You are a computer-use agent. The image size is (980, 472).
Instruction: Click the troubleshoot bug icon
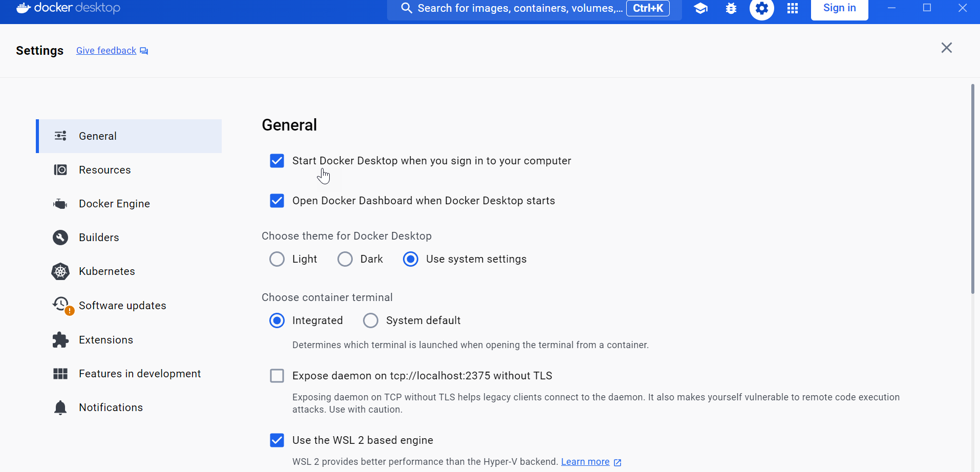click(x=731, y=8)
